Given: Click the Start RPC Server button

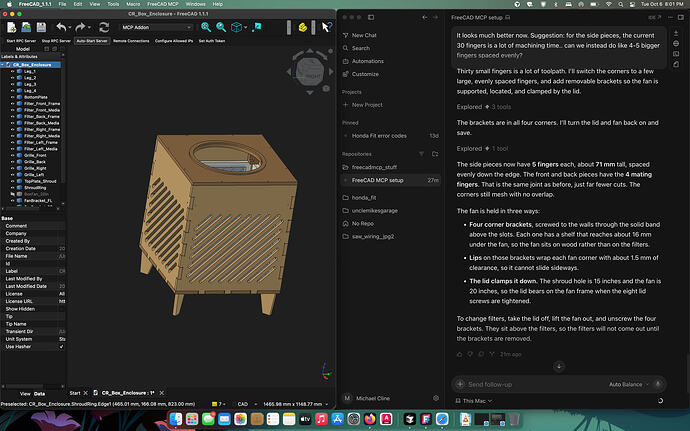Looking at the screenshot, I should point(21,41).
